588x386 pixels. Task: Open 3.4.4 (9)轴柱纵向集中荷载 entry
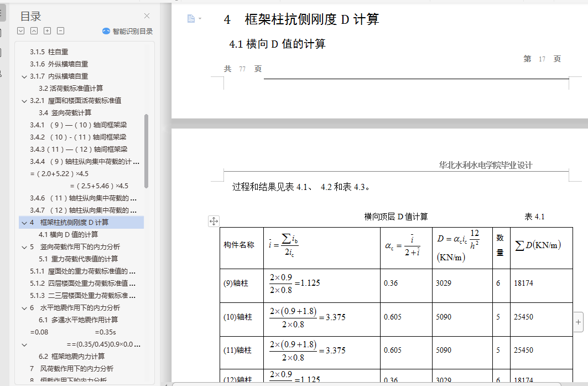tap(85, 162)
